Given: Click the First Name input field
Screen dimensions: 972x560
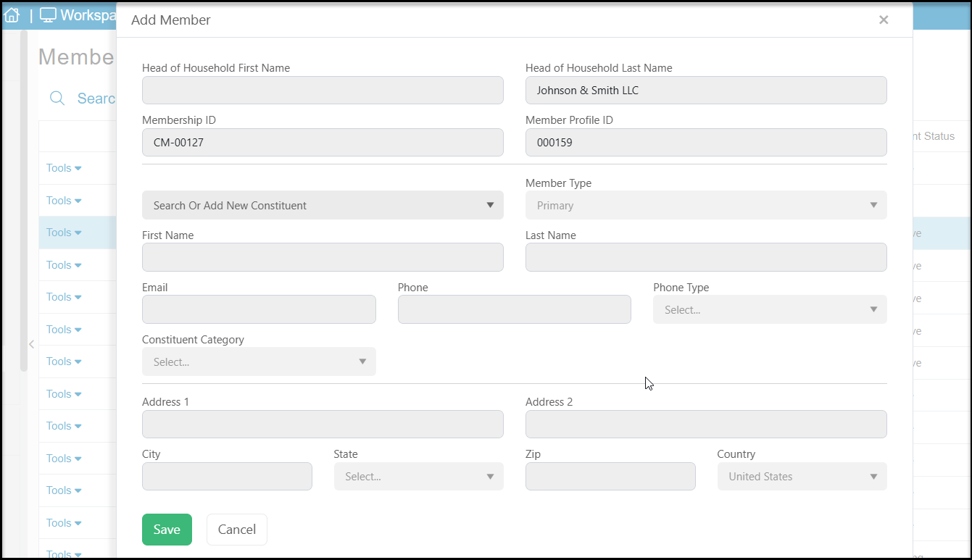Looking at the screenshot, I should 323,257.
